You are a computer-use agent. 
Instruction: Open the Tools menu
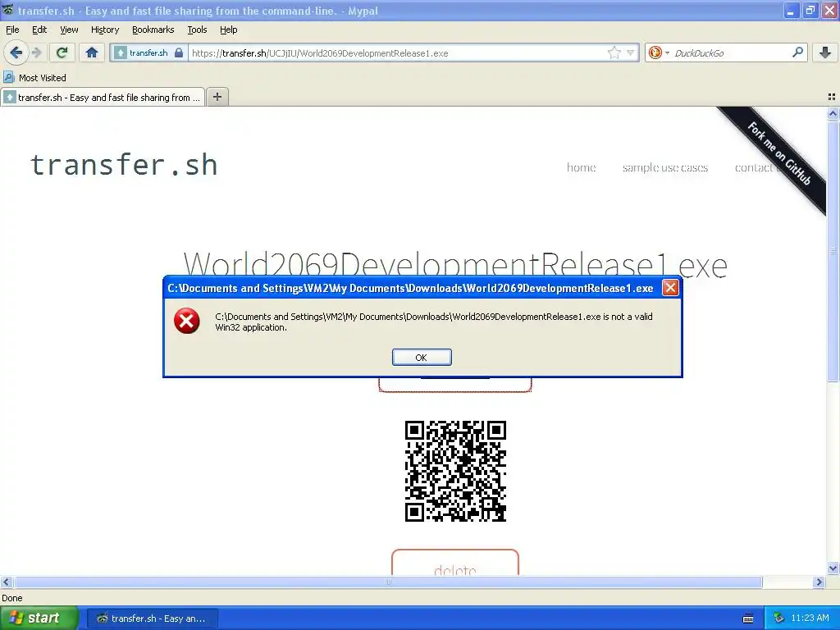pyautogui.click(x=197, y=30)
